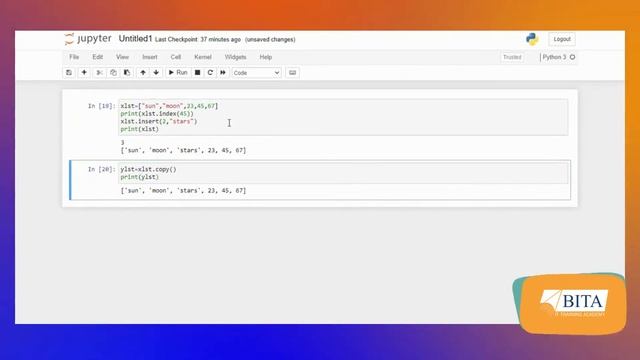The height and width of the screenshot is (360, 640).
Task: Move selected cell down arrow
Action: tap(156, 73)
